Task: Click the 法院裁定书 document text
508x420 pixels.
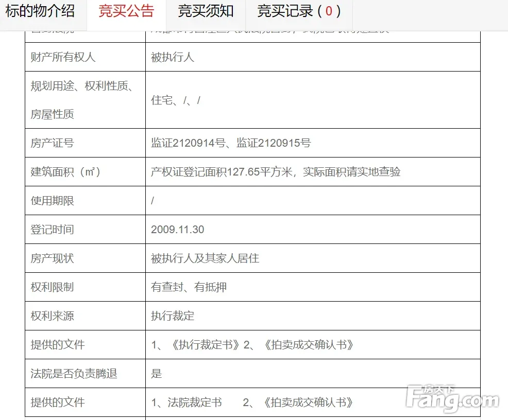Action: pos(195,402)
